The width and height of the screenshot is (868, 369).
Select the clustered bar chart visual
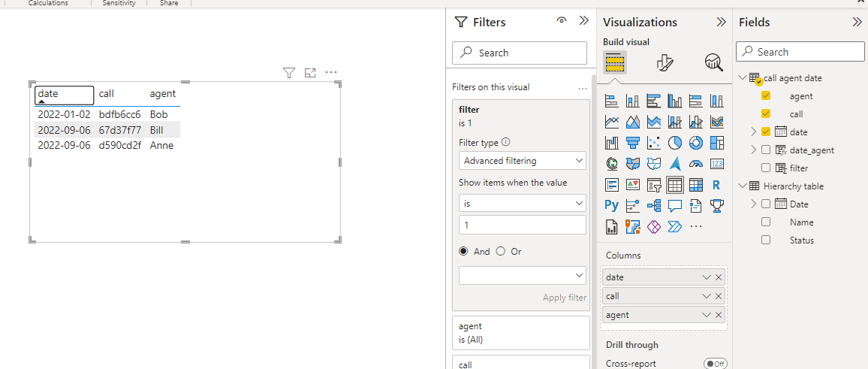pos(653,101)
